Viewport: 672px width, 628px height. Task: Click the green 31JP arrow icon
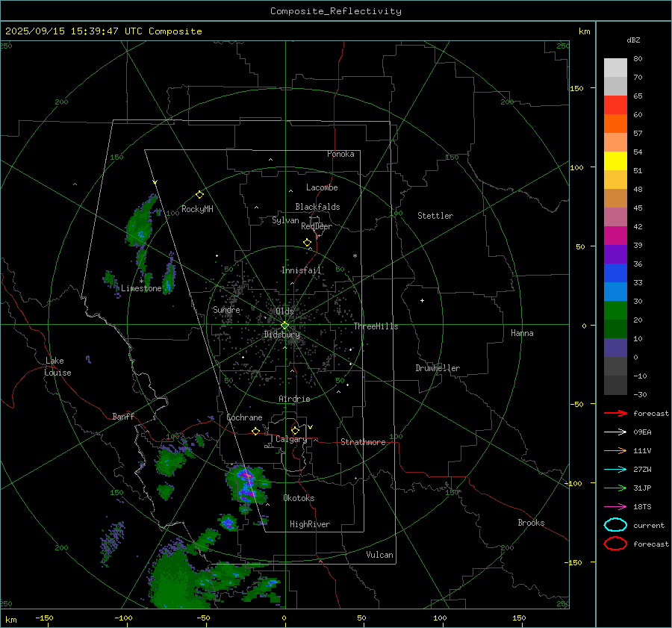click(x=615, y=488)
